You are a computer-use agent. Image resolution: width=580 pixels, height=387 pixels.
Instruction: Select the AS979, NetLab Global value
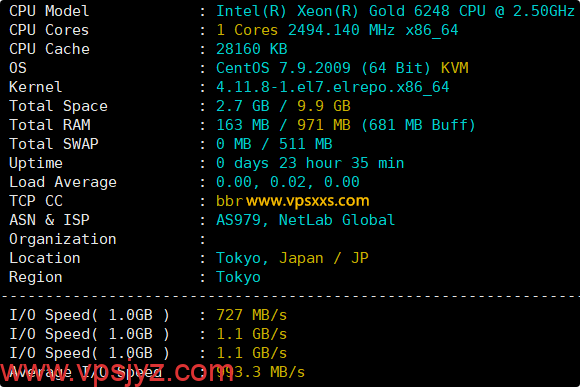click(x=306, y=220)
